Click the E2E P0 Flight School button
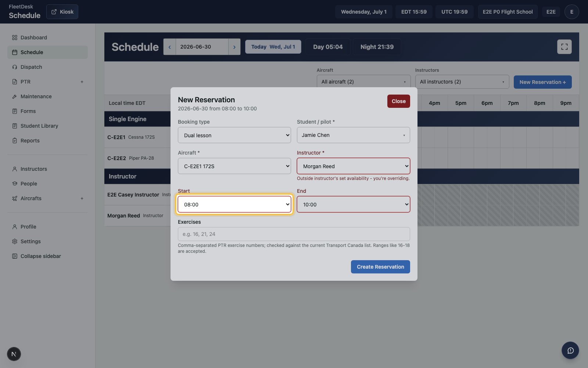588x368 pixels. [x=508, y=12]
